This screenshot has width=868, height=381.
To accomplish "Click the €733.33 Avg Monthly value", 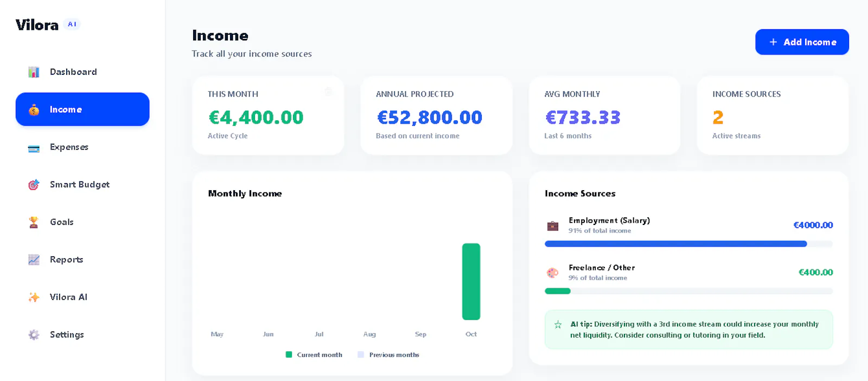I will (583, 118).
